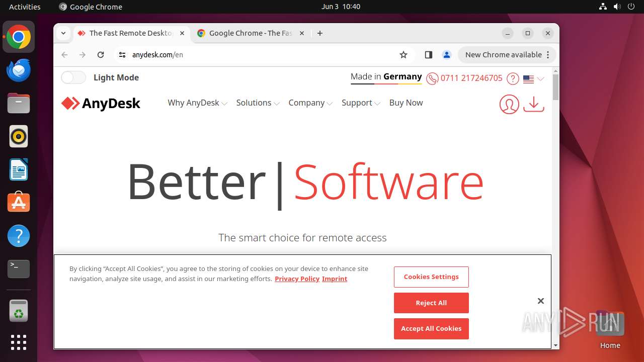Click the page vertical scrollbar thumb
This screenshot has width=644, height=362.
click(555, 87)
